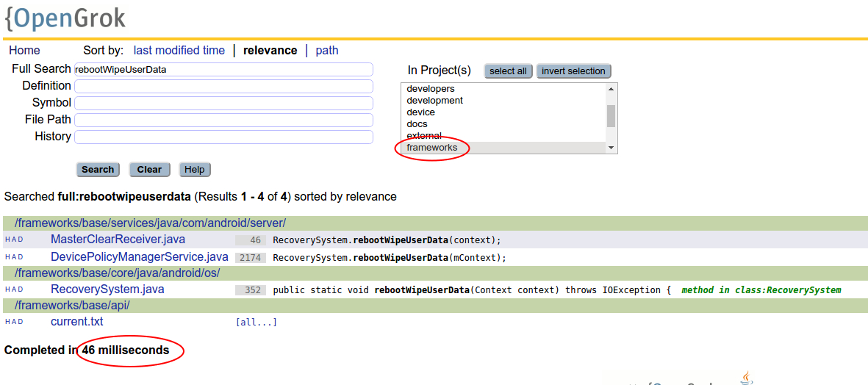Click the select all projects button
868x385 pixels.
click(508, 71)
